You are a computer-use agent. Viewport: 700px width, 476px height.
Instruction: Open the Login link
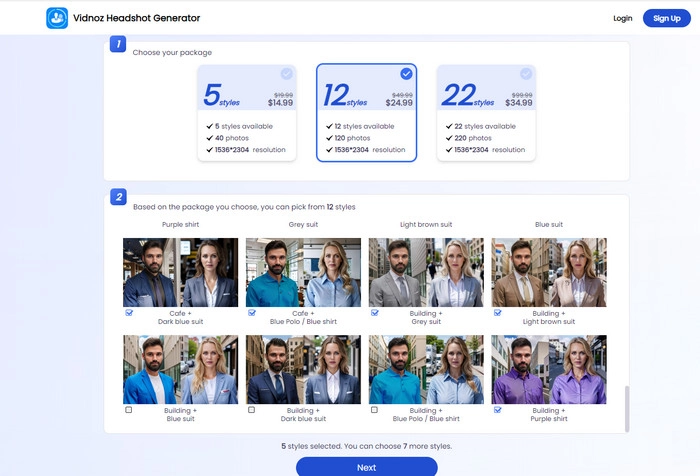pyautogui.click(x=622, y=18)
